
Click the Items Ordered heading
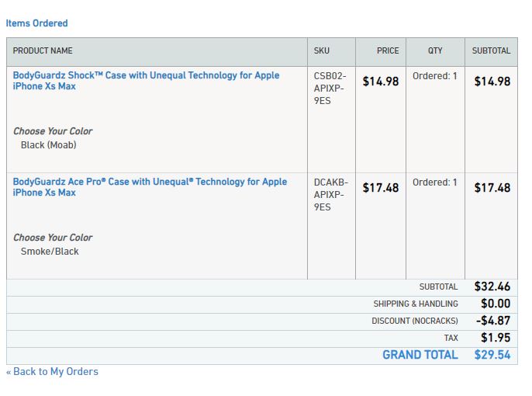(36, 23)
